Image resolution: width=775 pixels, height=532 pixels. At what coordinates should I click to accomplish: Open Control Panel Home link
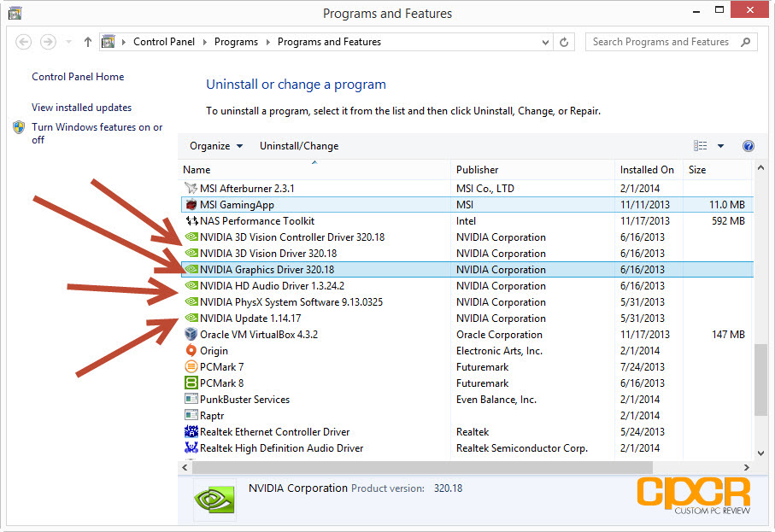tap(78, 77)
